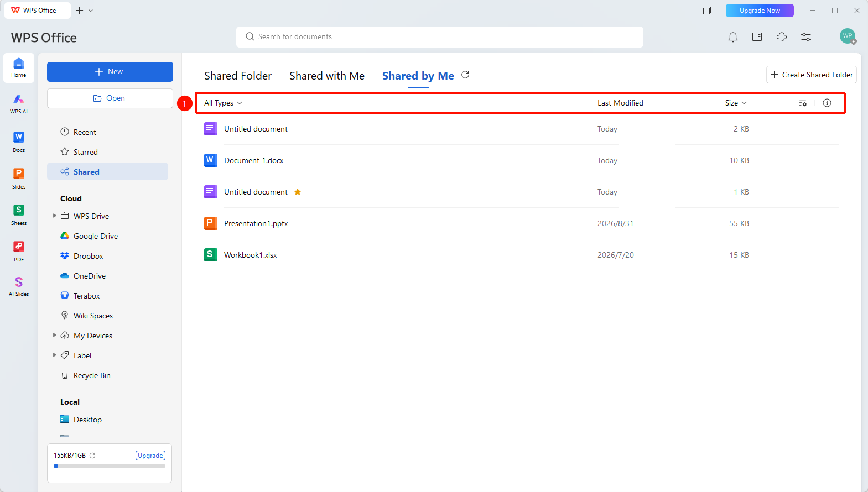Click the info details icon

tap(827, 103)
